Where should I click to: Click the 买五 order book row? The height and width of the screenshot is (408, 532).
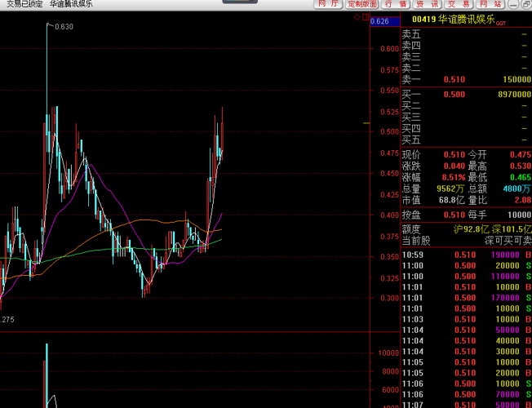[466, 140]
